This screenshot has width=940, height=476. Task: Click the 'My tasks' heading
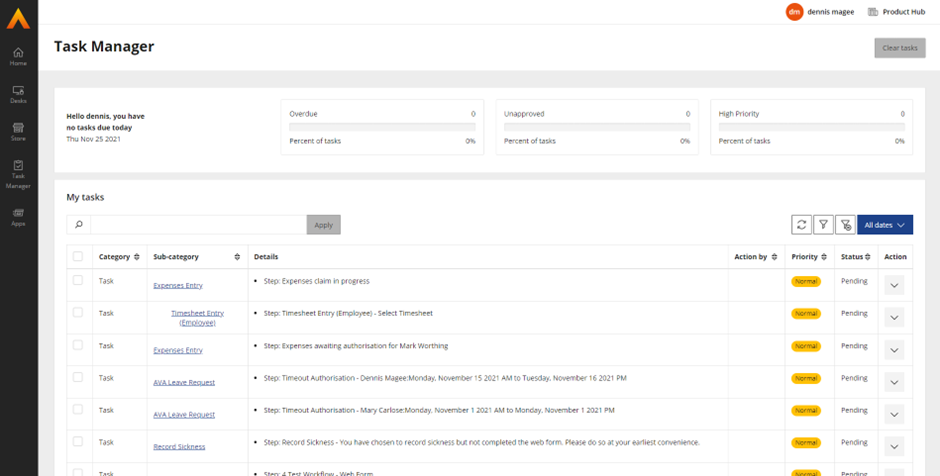[x=85, y=197]
